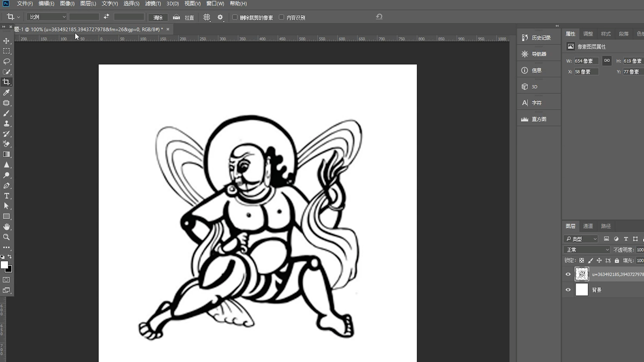
Task: Select the Zoom tool
Action: [6, 237]
